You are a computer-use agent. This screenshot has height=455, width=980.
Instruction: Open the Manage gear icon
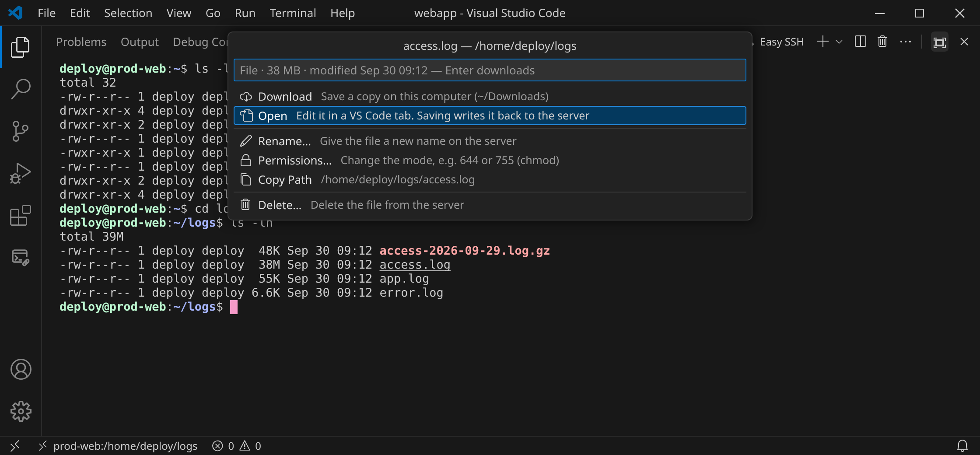pos(21,411)
